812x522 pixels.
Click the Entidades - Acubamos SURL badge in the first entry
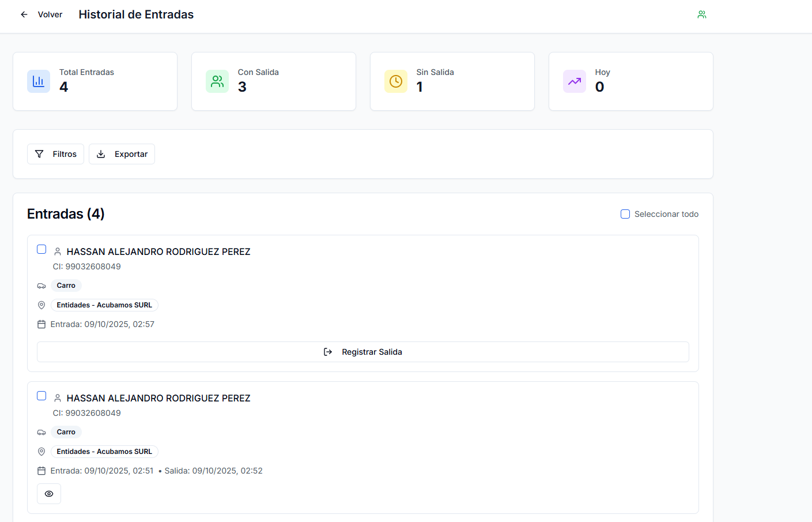(104, 305)
